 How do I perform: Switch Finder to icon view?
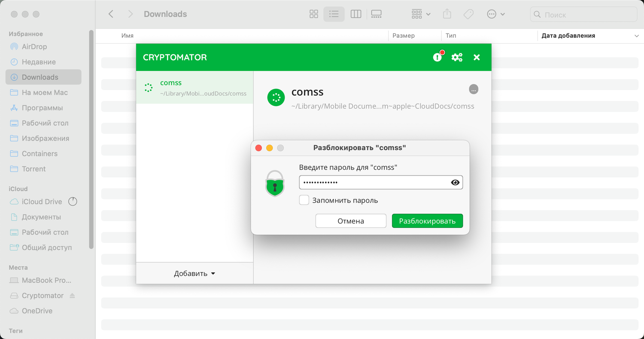pos(314,14)
